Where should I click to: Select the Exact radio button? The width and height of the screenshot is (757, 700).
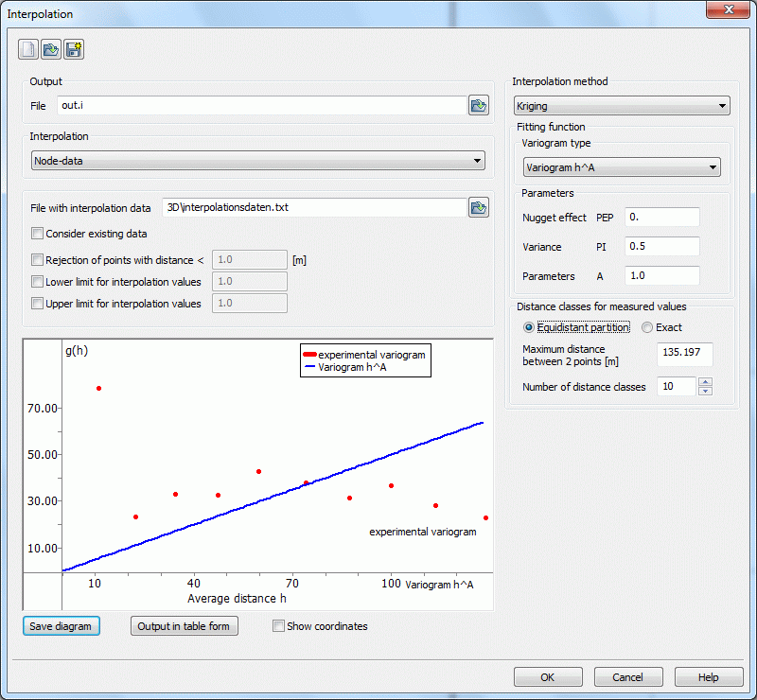pos(647,328)
